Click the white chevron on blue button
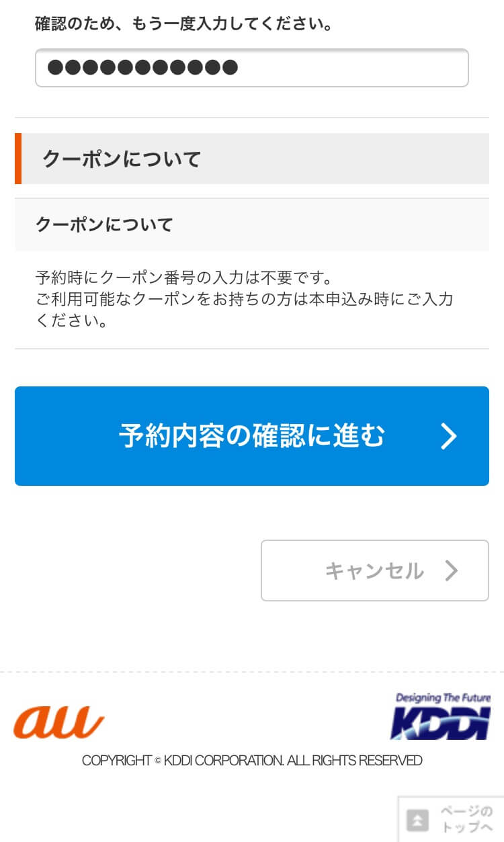The image size is (504, 842). 449,436
